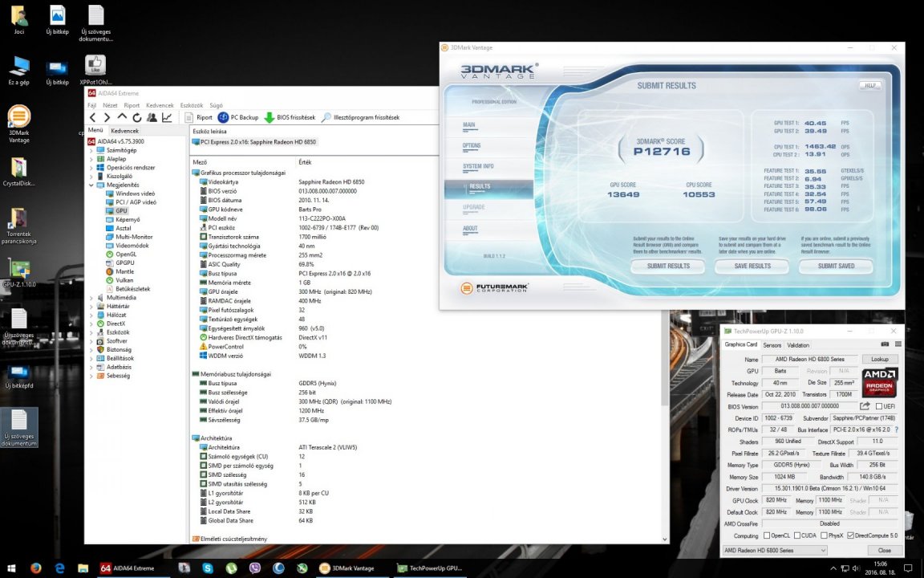Open Skype from the taskbar
Viewport: 924px width, 578px height.
click(x=208, y=568)
